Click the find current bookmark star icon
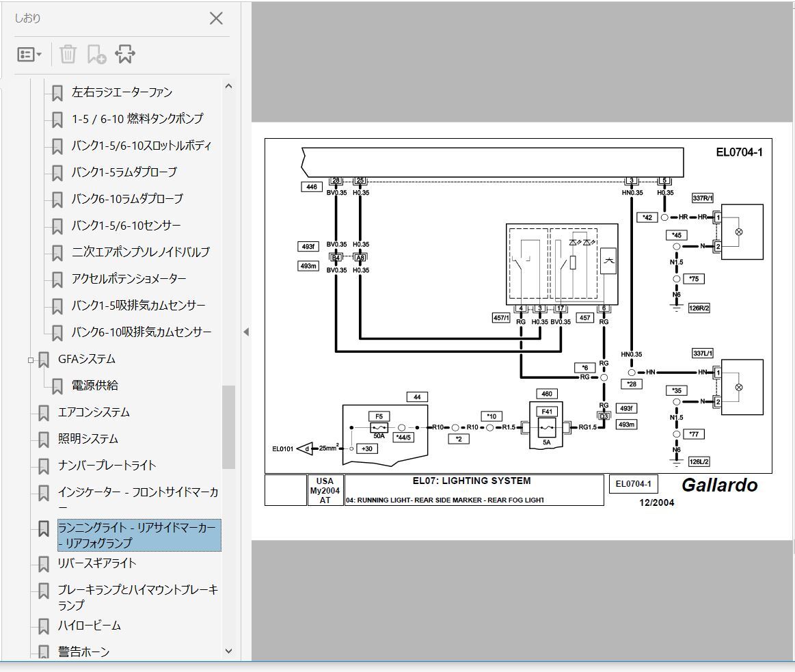This screenshot has width=795, height=672. 124,54
